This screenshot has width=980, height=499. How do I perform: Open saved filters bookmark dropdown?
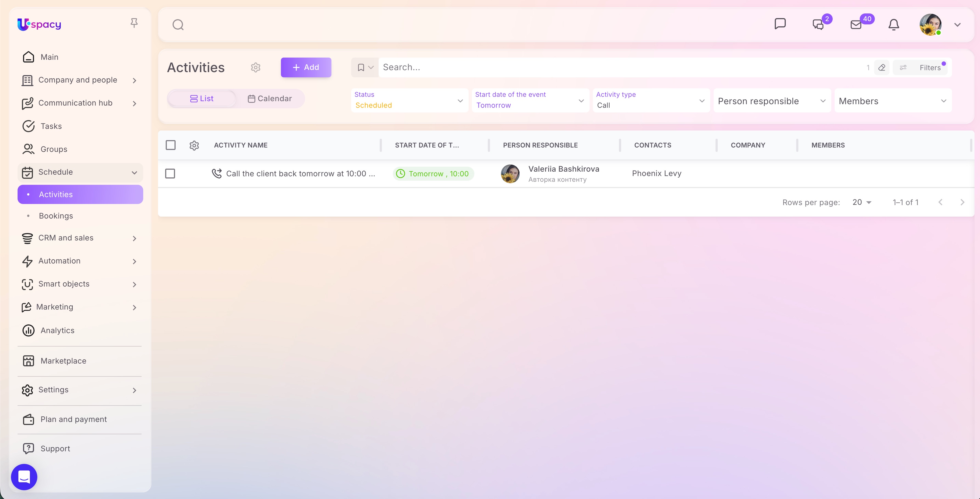[365, 67]
